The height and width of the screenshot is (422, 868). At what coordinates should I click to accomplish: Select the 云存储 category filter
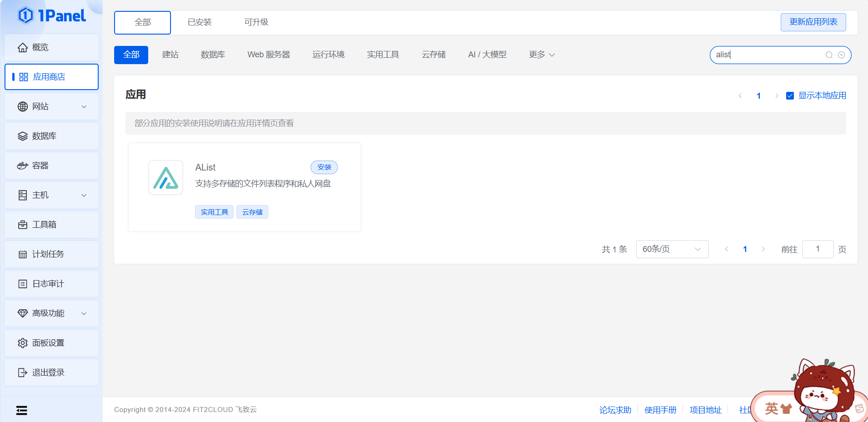[434, 55]
